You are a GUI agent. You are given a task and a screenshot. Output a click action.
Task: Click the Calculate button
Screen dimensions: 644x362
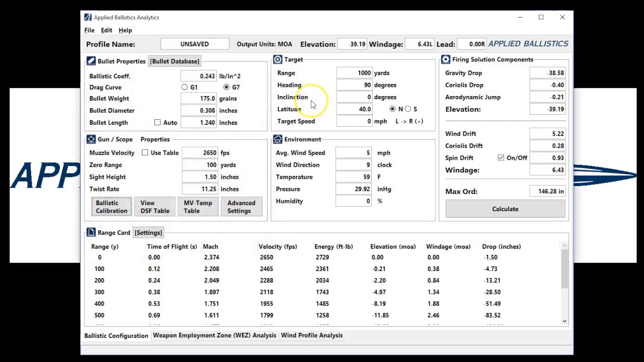pos(505,209)
